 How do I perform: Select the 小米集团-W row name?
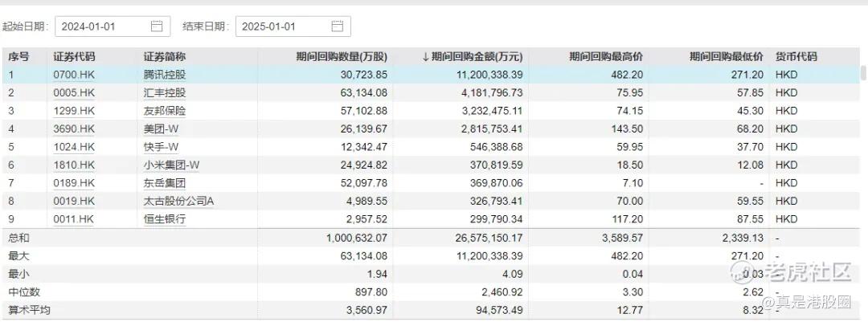tap(171, 165)
